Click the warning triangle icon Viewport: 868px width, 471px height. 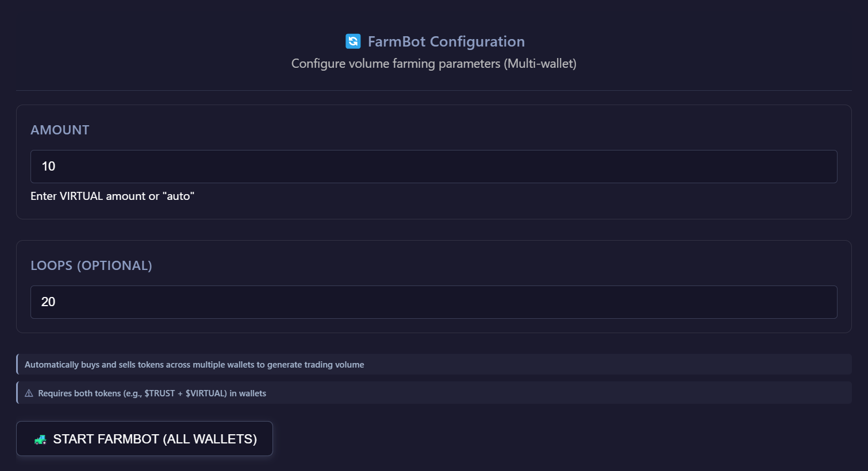29,393
